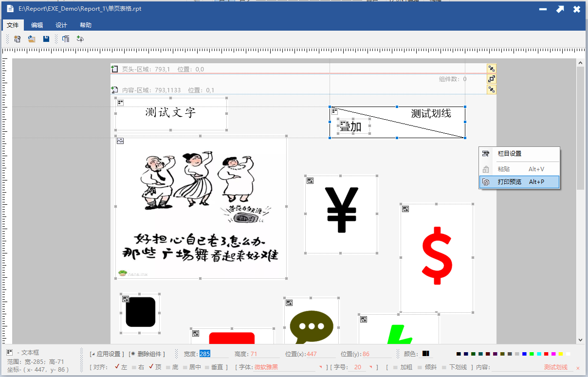Click the red x to clear the 内容 field
The image size is (588, 377).
tap(578, 368)
